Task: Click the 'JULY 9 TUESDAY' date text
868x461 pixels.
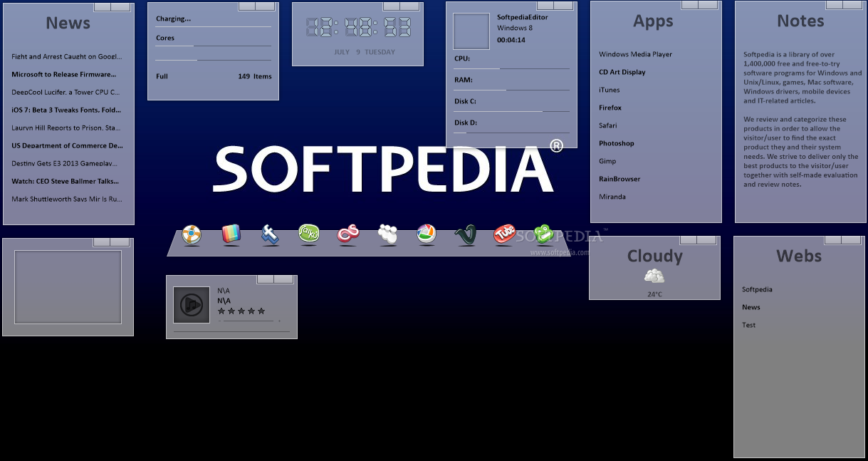Action: pyautogui.click(x=364, y=52)
